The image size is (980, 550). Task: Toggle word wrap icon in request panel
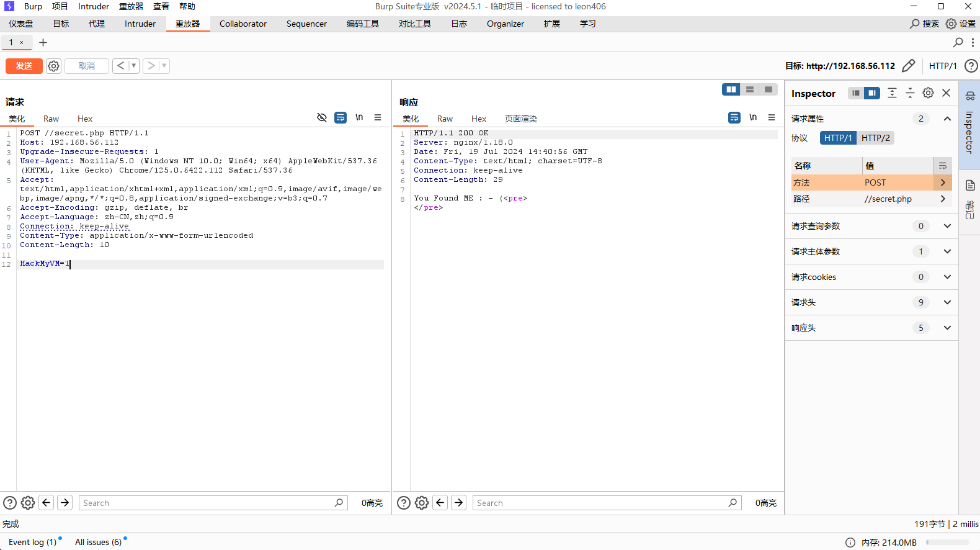tap(341, 117)
